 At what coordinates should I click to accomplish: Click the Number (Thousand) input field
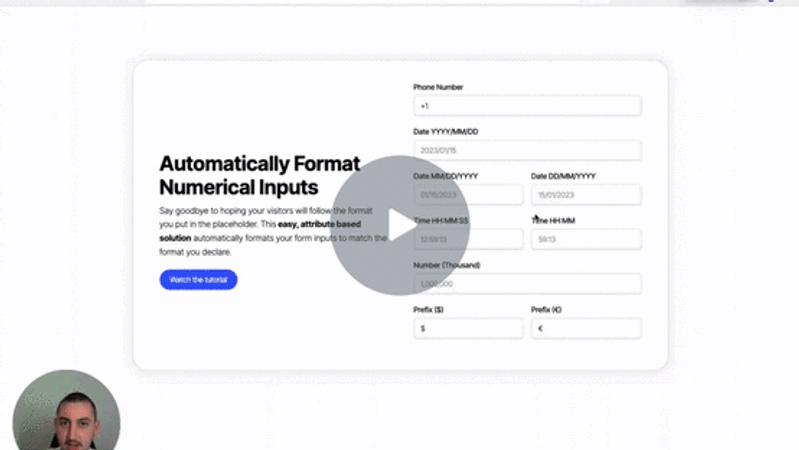coord(527,284)
